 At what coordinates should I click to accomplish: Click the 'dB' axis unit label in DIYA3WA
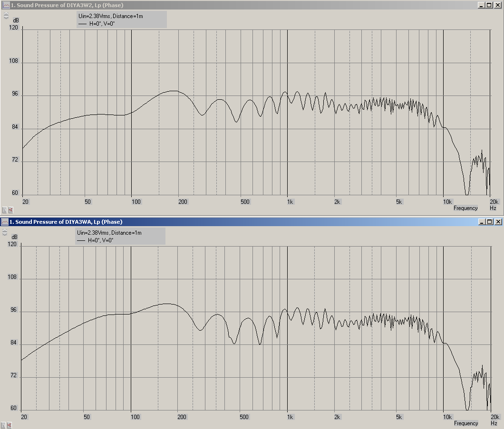tap(14, 237)
